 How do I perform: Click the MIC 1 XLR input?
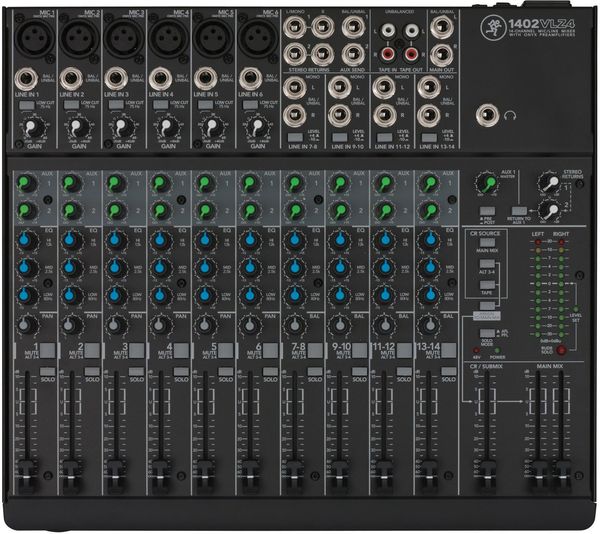pos(35,39)
